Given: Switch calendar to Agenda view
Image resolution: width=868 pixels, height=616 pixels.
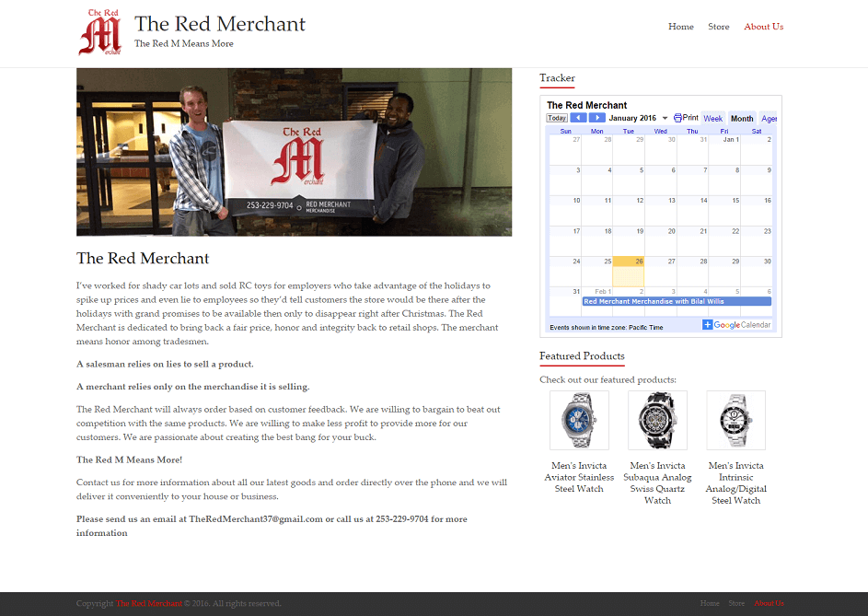Looking at the screenshot, I should pyautogui.click(x=769, y=119).
